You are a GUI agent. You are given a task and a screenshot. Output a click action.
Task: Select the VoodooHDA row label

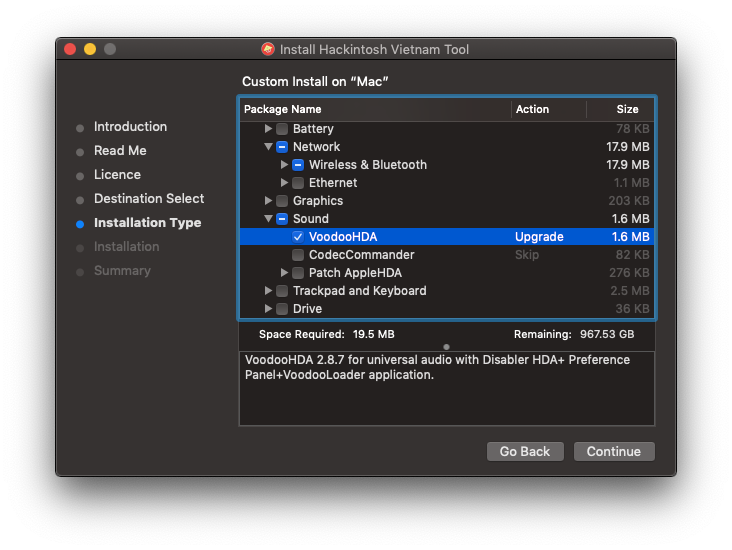pyautogui.click(x=343, y=237)
